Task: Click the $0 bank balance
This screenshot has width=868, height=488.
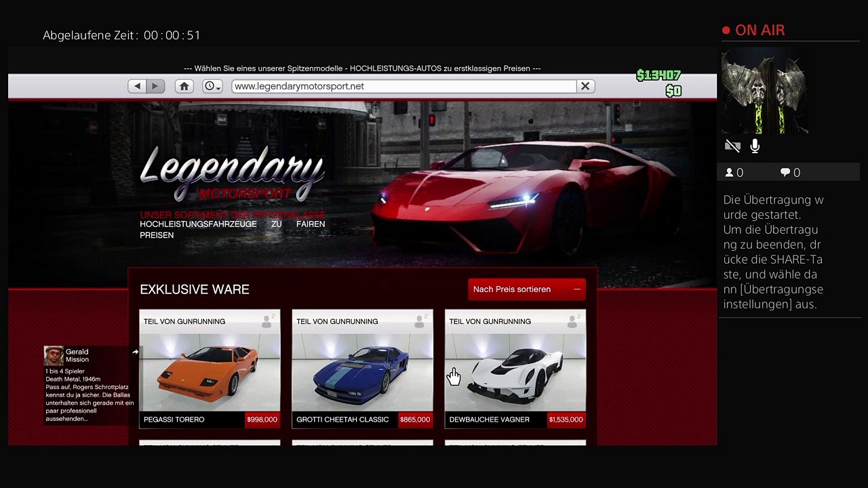Action: pyautogui.click(x=673, y=91)
